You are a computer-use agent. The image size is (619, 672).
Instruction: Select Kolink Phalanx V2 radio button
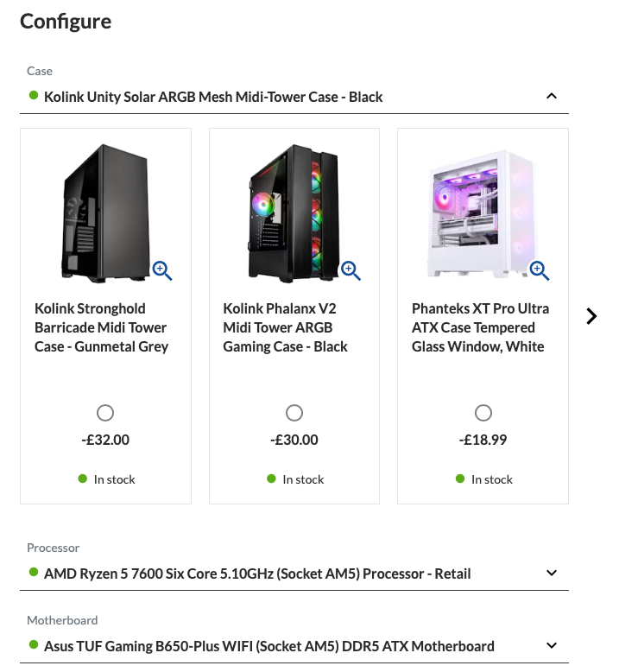click(294, 413)
